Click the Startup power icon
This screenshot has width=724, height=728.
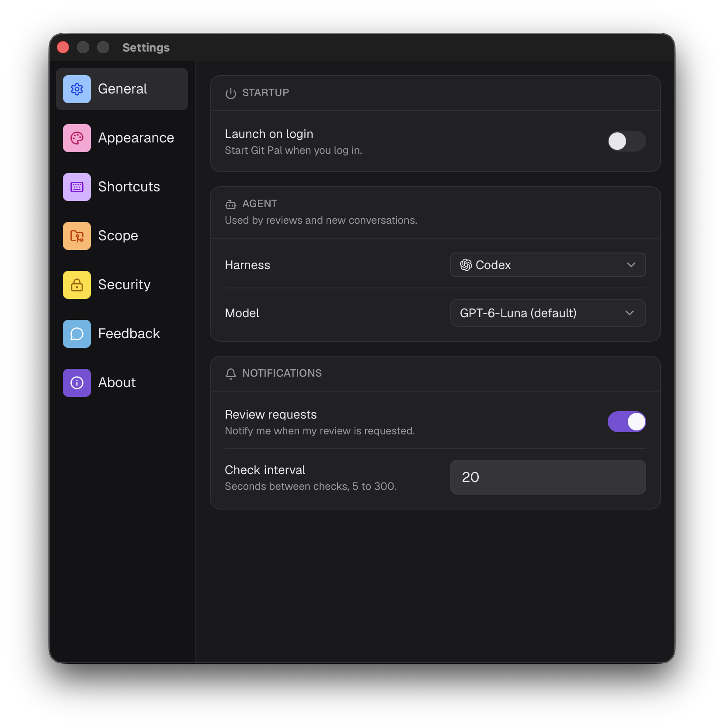(231, 93)
